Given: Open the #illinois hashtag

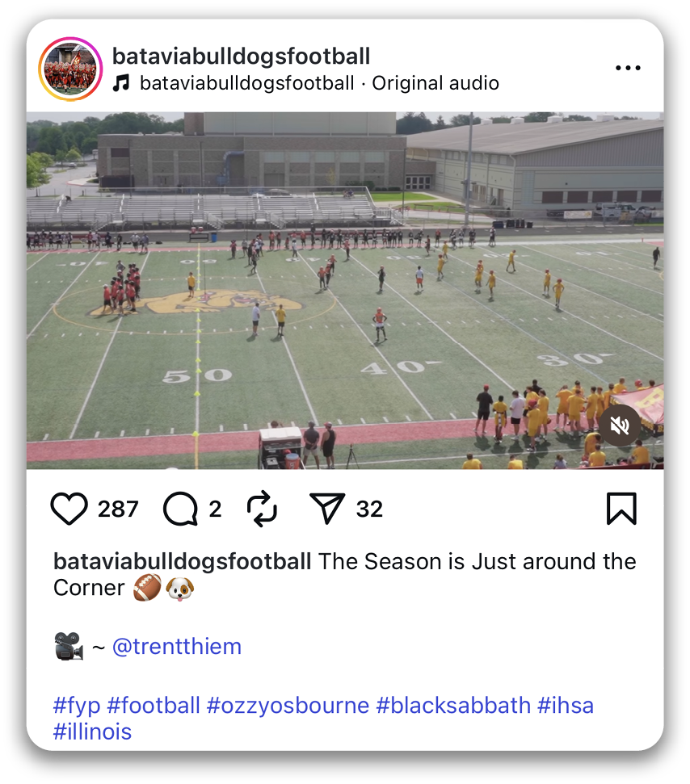Looking at the screenshot, I should point(92,732).
